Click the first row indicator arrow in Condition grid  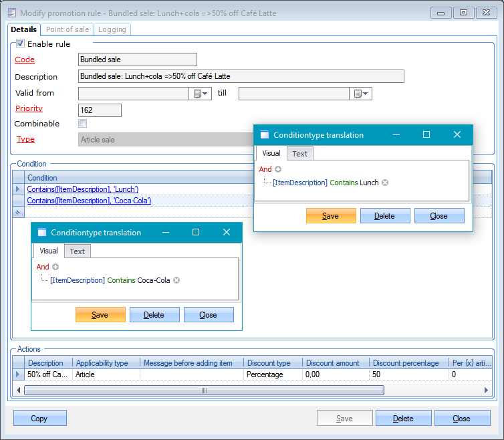pos(18,189)
